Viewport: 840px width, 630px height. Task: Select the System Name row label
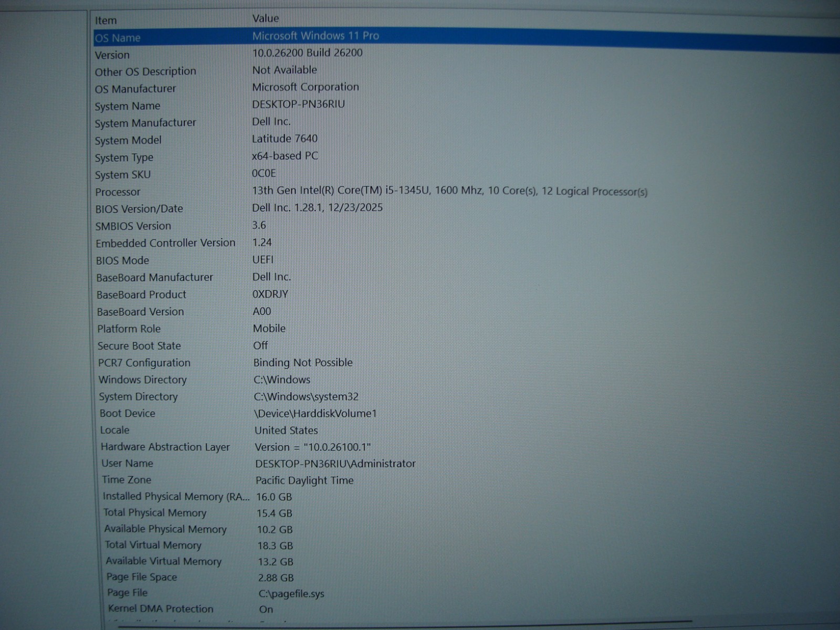[x=128, y=106]
